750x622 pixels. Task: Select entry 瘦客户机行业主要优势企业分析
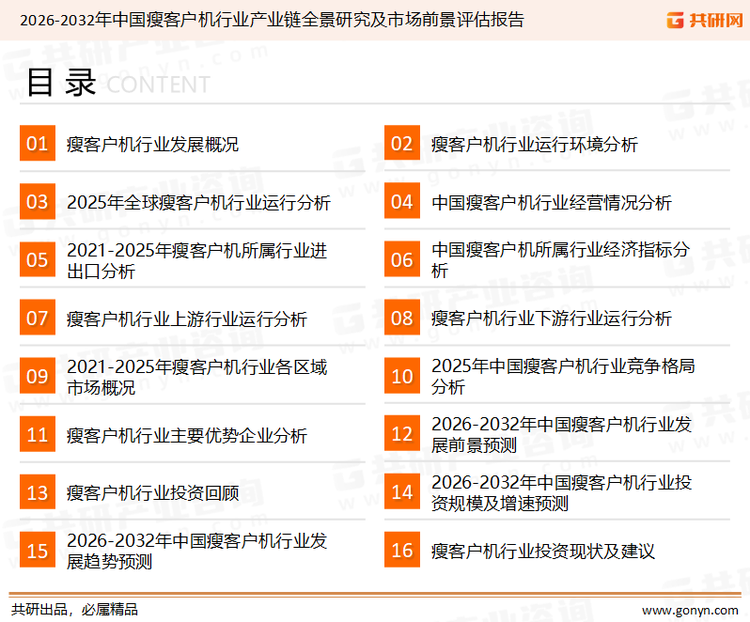coord(187,435)
